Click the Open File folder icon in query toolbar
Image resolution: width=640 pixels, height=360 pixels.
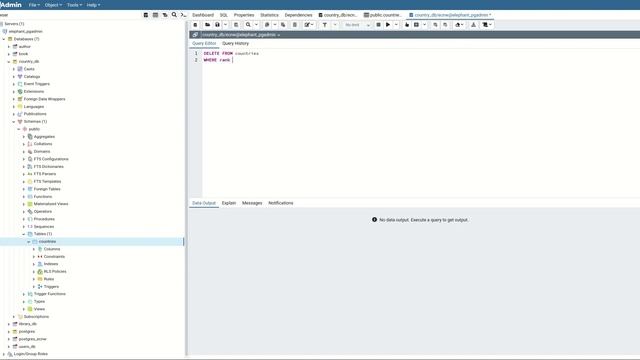click(207, 25)
